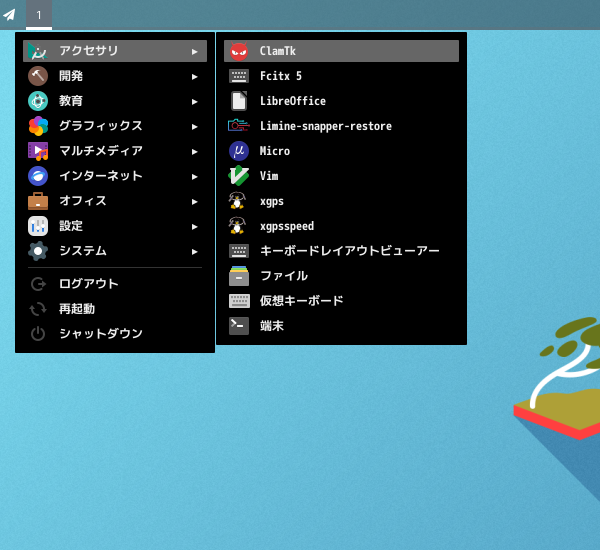Click the ファイル file manager icon
Image resolution: width=600 pixels, height=550 pixels.
(x=239, y=276)
